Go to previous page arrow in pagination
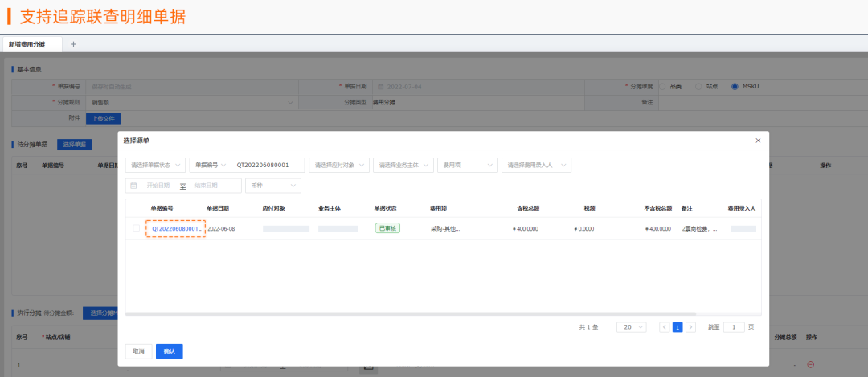868x377 pixels. point(664,327)
